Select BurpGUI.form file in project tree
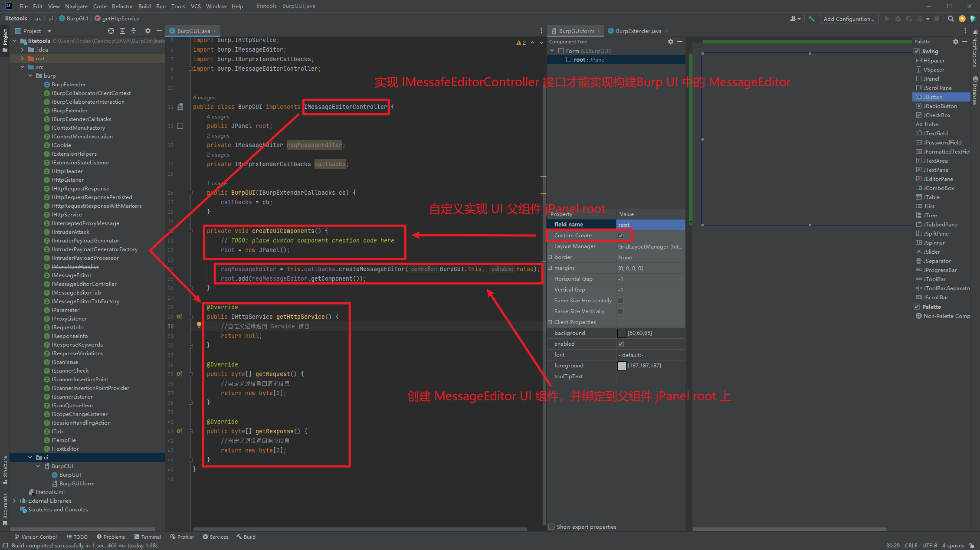This screenshot has width=980, height=550. pyautogui.click(x=73, y=483)
